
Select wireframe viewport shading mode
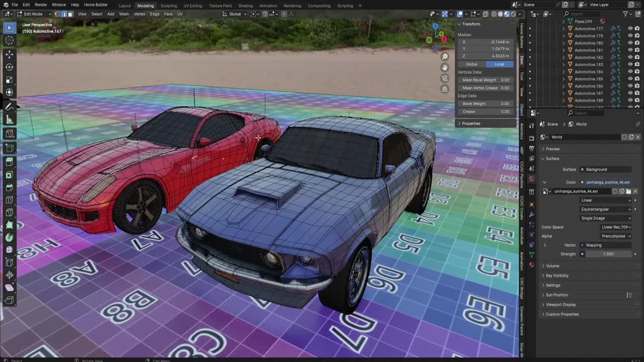click(x=494, y=14)
